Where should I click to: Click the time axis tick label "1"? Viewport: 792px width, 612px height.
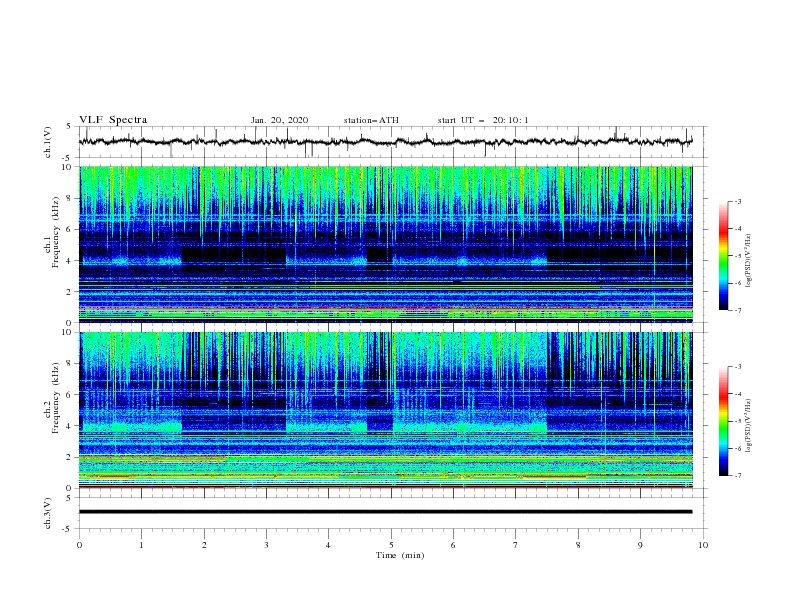141,545
